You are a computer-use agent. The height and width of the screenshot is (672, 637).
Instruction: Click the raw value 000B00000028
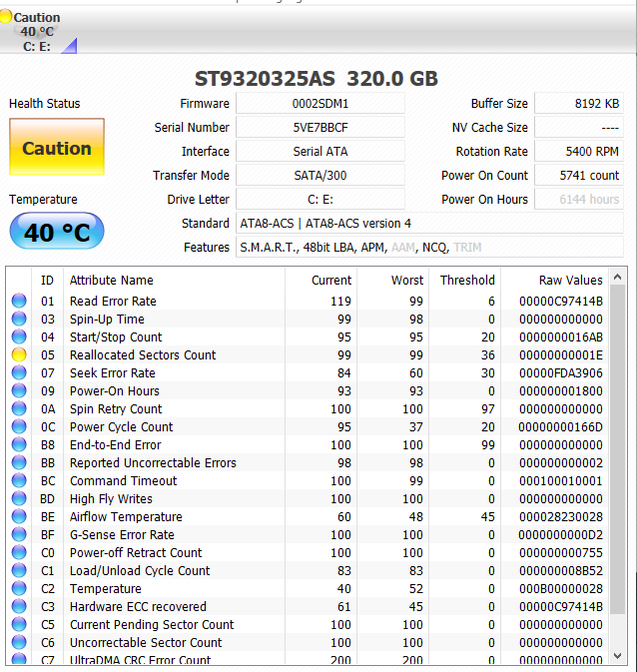coord(561,589)
